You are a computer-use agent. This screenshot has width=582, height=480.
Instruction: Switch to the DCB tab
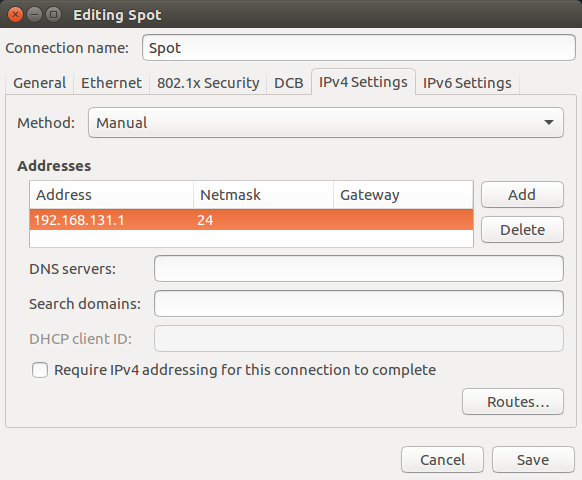289,82
